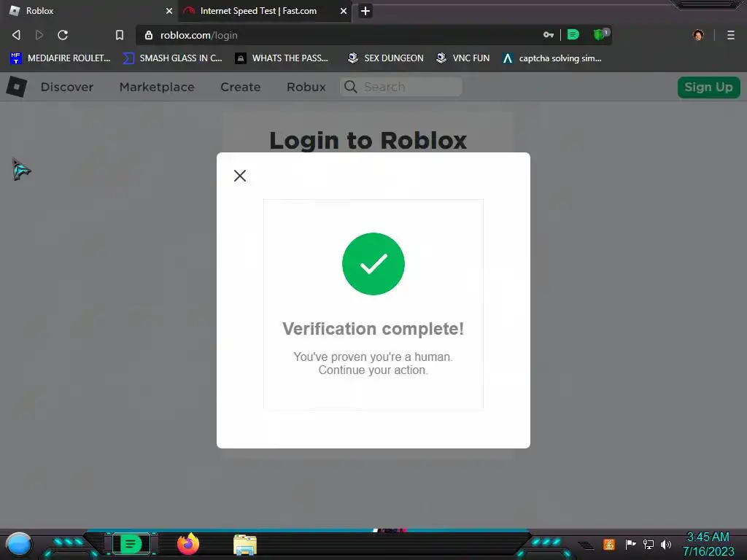The image size is (747, 560).
Task: Close the verification dialog with X
Action: [240, 176]
